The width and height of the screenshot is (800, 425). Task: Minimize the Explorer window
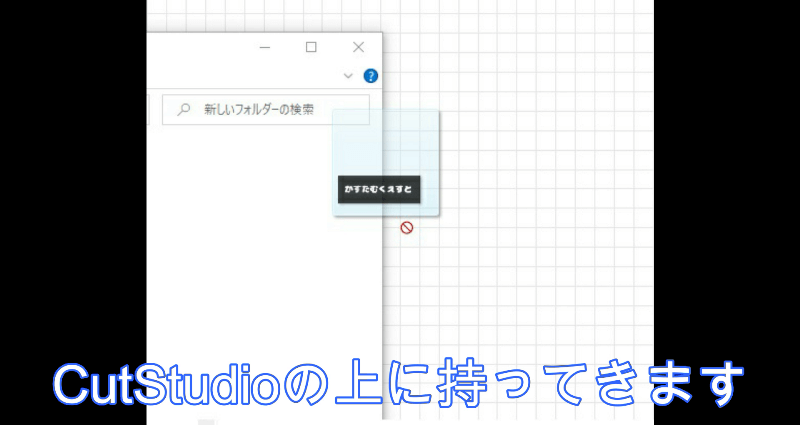[x=265, y=47]
